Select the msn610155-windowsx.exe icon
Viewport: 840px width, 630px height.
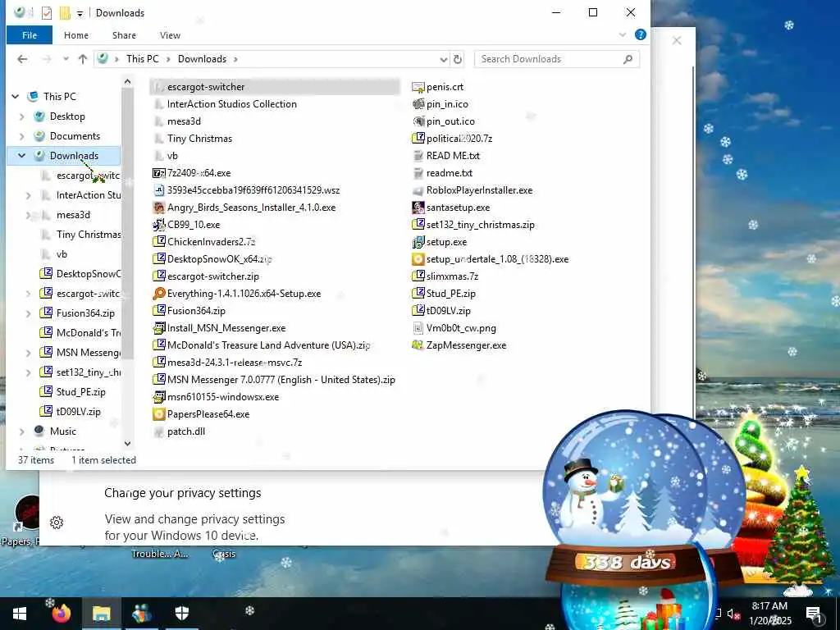click(159, 397)
